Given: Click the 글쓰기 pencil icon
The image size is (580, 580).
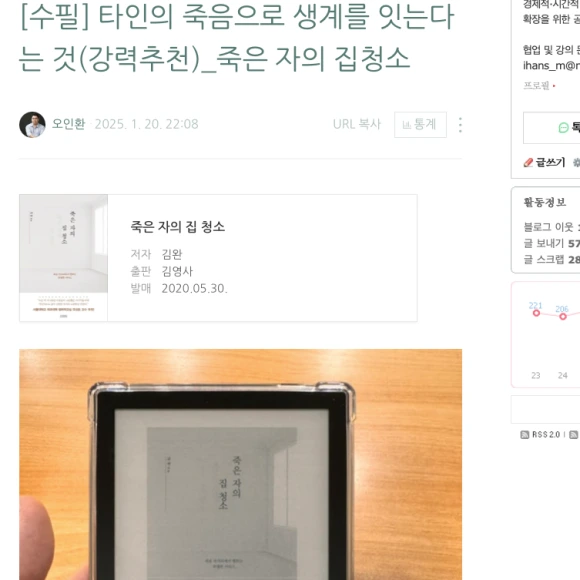Looking at the screenshot, I should tap(528, 162).
